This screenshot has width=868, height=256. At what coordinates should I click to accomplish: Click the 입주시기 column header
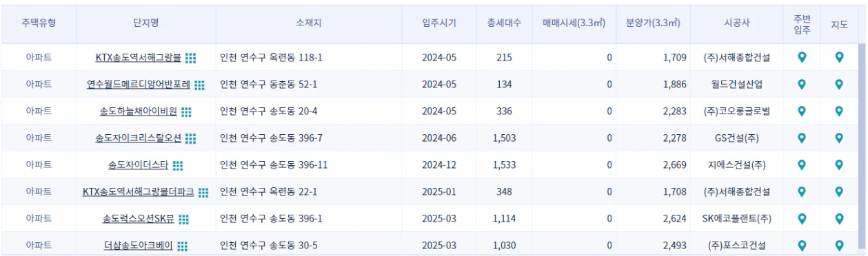439,23
